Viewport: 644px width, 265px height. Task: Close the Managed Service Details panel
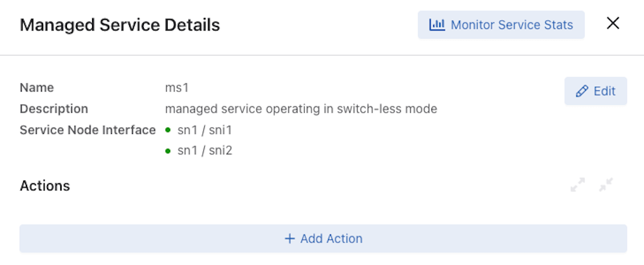point(613,23)
